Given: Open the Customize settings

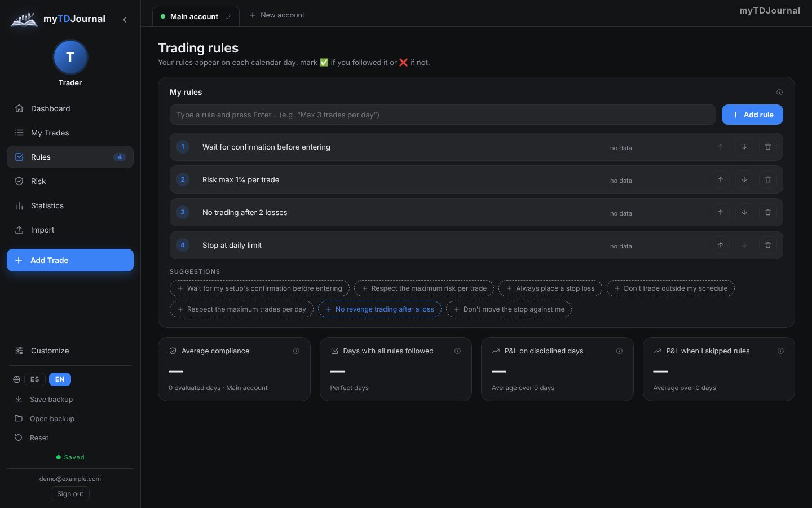Looking at the screenshot, I should click(70, 351).
